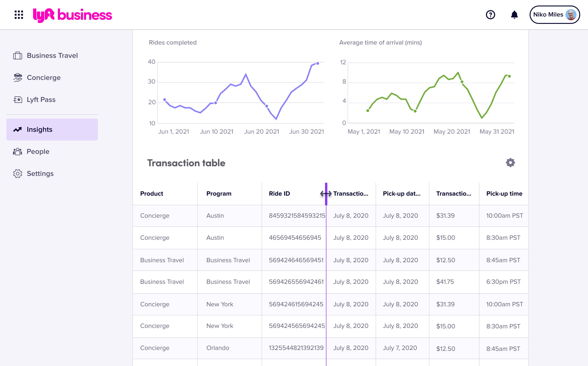Click the last point on Rides completed chart
The height and width of the screenshot is (366, 588).
point(318,63)
